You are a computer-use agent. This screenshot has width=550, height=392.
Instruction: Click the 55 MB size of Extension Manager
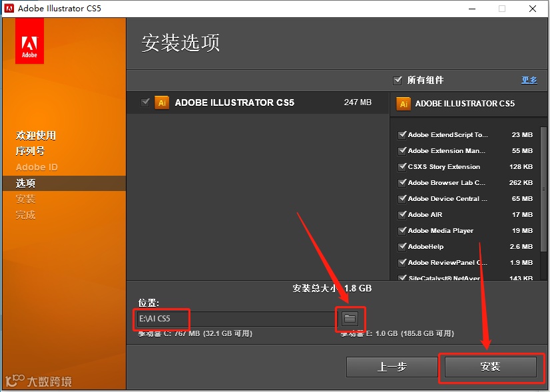pyautogui.click(x=522, y=151)
